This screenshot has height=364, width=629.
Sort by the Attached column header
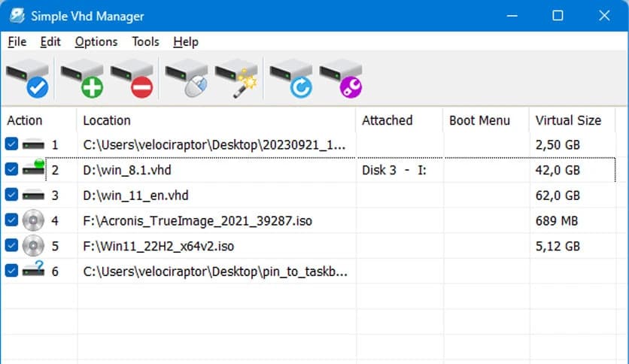pyautogui.click(x=399, y=120)
